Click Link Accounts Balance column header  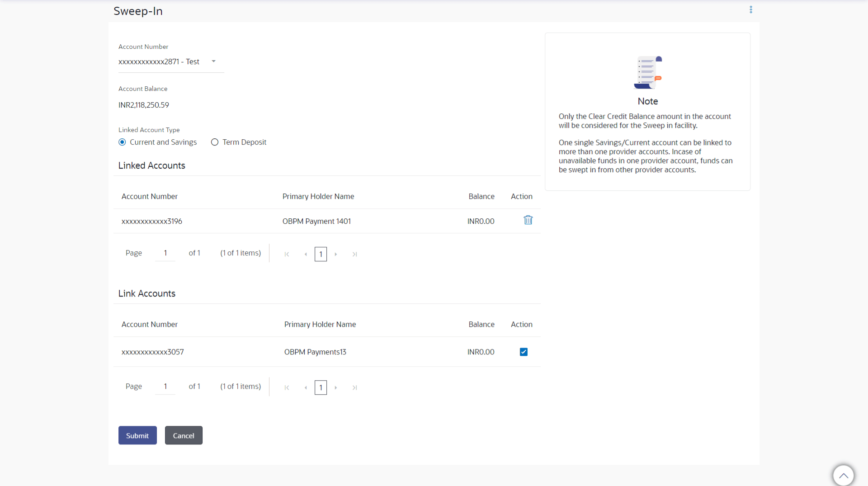point(481,324)
